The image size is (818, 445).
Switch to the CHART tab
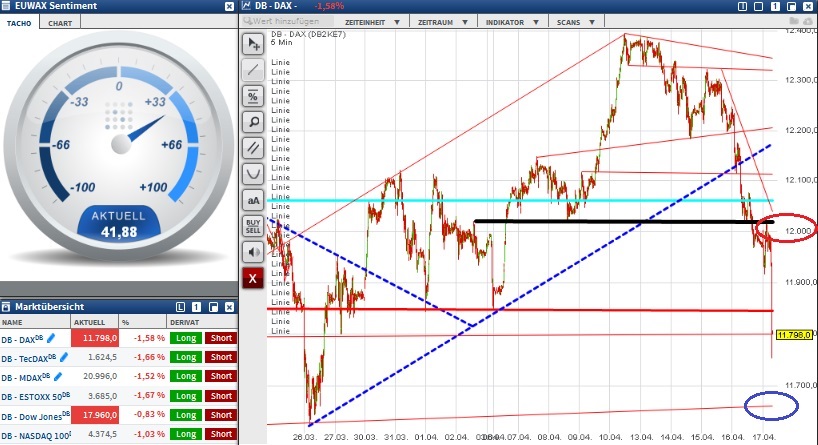point(60,23)
